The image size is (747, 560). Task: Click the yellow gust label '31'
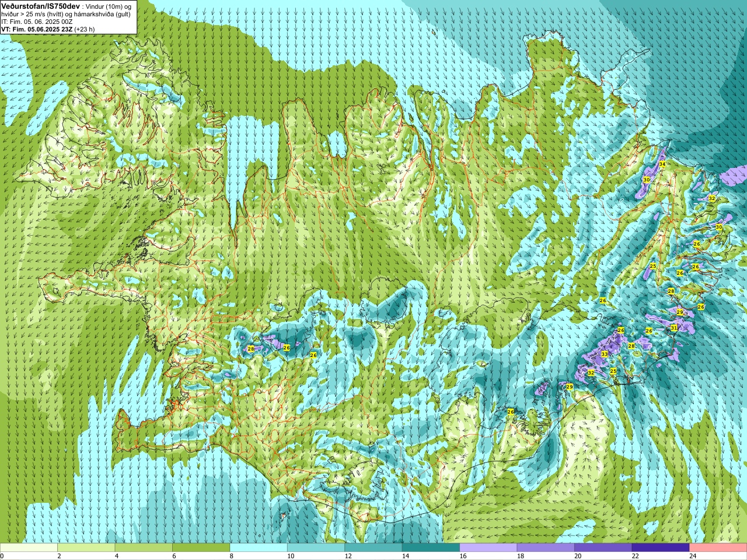point(673,328)
